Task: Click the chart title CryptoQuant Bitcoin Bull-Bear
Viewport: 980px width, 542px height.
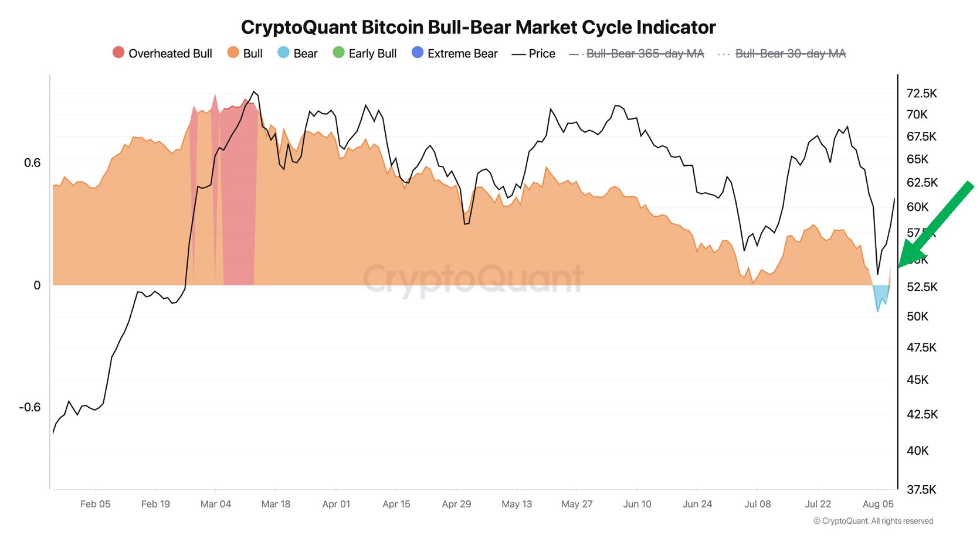Action: 478,28
